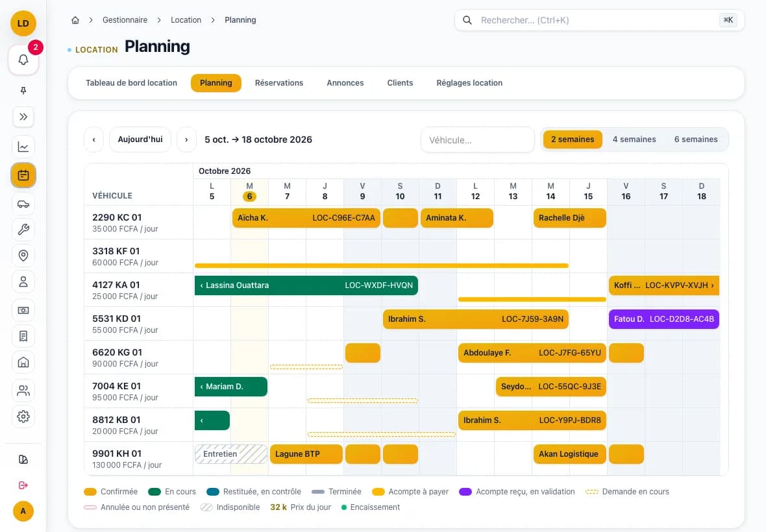Open the Aïcha K. reservation bar
Screen dimensions: 766x532
coord(306,218)
